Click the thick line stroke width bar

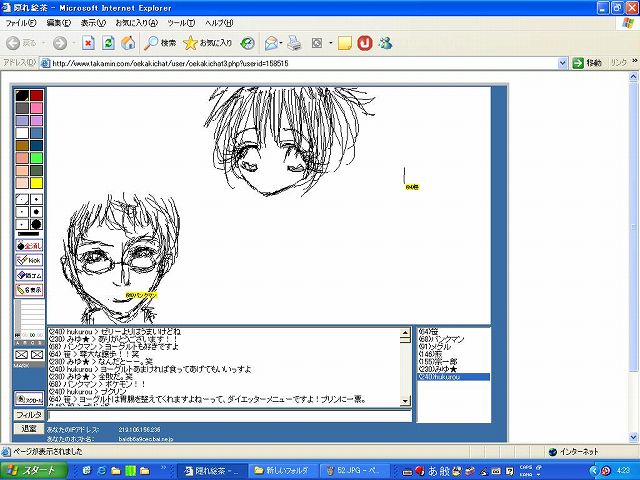[x=29, y=234]
